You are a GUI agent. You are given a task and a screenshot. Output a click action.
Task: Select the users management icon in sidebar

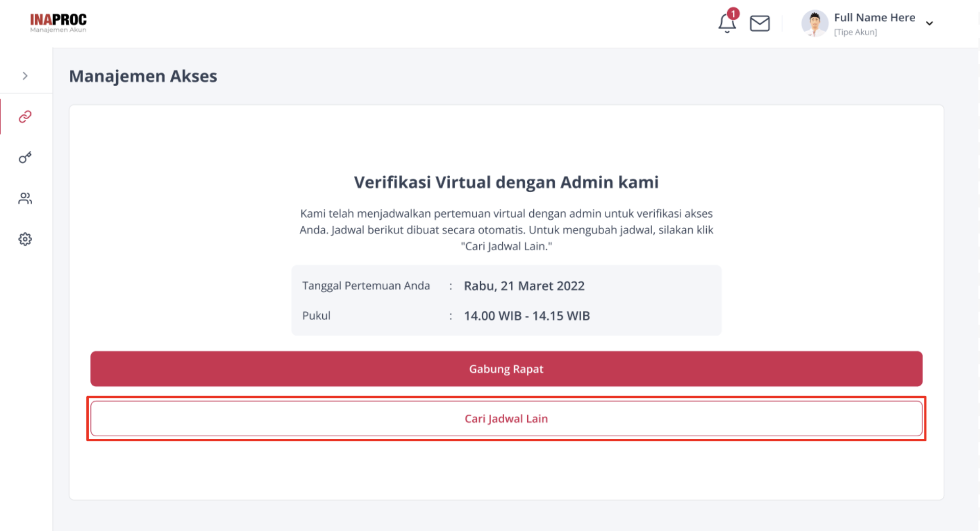pyautogui.click(x=24, y=198)
